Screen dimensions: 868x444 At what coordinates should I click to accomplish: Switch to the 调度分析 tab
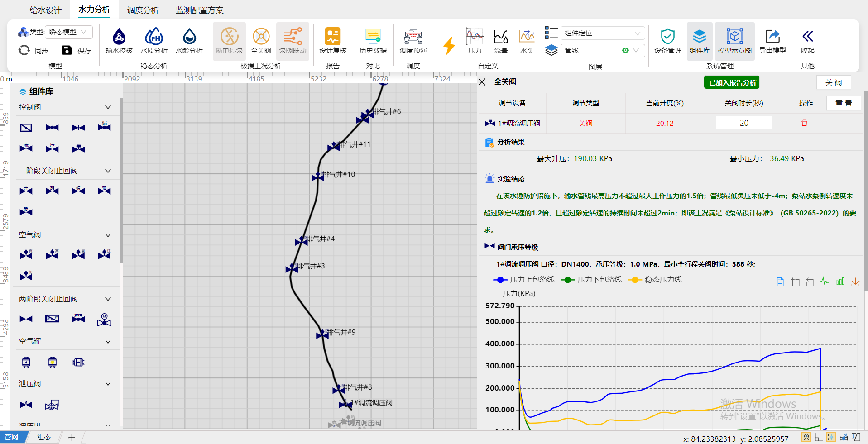click(143, 10)
